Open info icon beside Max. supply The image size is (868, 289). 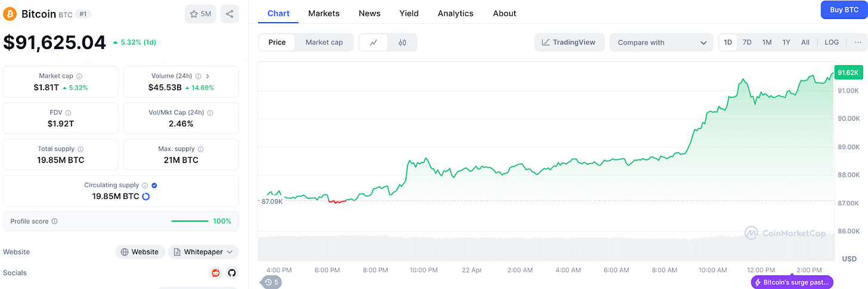click(201, 149)
